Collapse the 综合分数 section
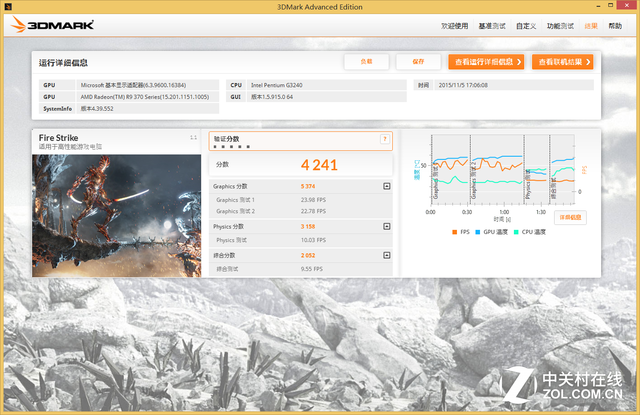The width and height of the screenshot is (640, 415). [x=387, y=256]
